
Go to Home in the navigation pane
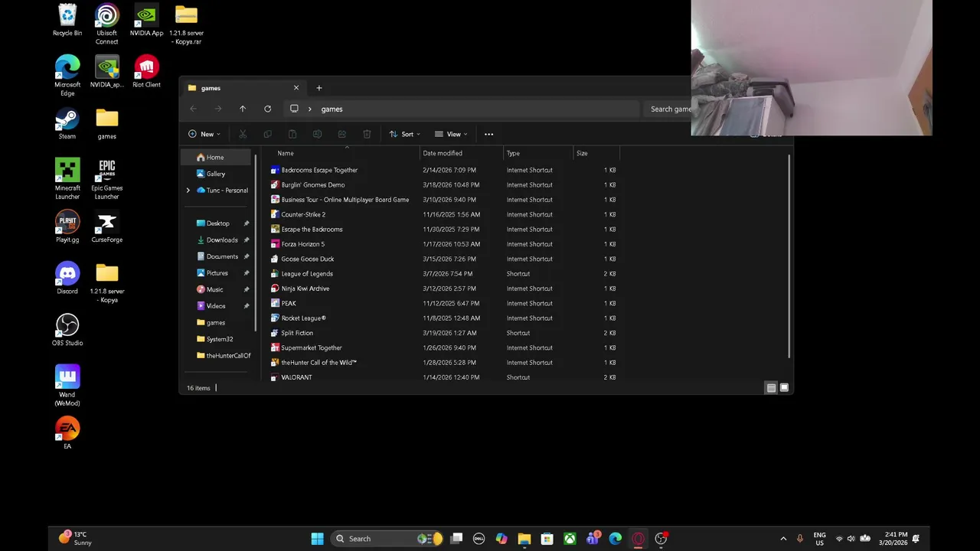(217, 158)
